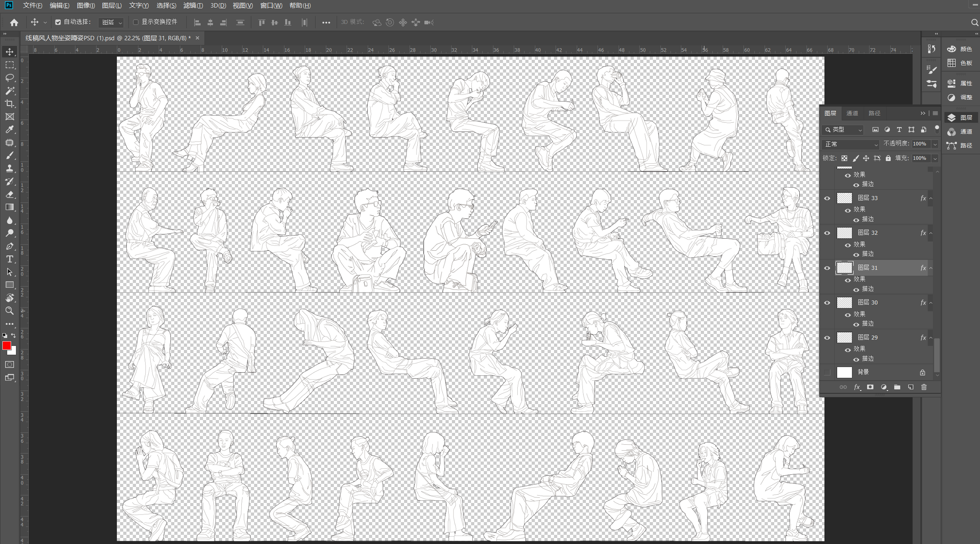
Task: Open the 颜色 panel button
Action: click(960, 49)
